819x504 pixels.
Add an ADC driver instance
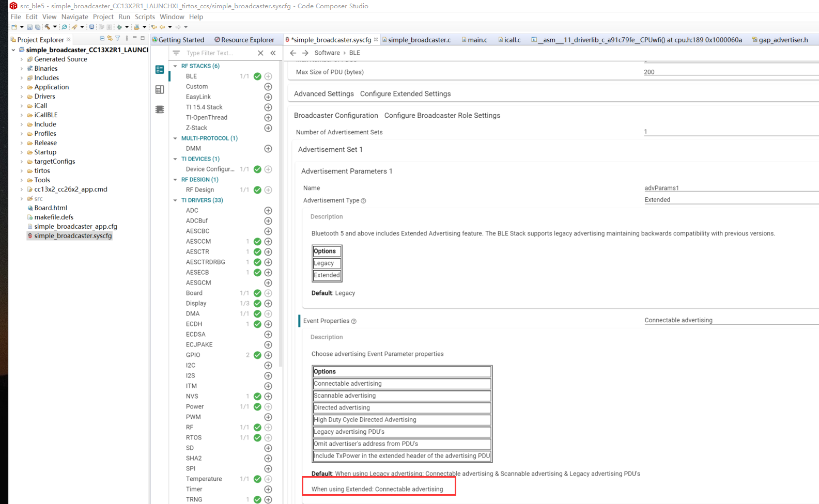pos(268,211)
